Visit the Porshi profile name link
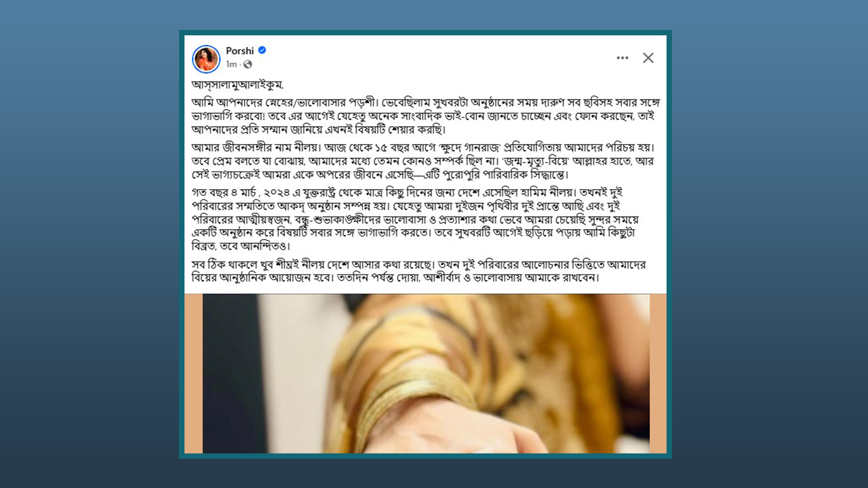The height and width of the screenshot is (488, 868). tap(240, 51)
